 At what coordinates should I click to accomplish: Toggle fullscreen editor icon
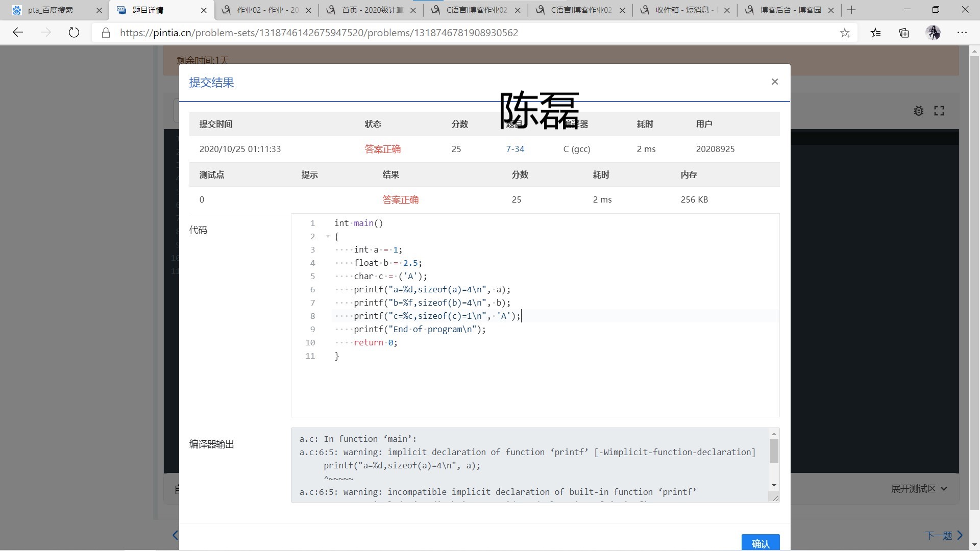pos(939,111)
